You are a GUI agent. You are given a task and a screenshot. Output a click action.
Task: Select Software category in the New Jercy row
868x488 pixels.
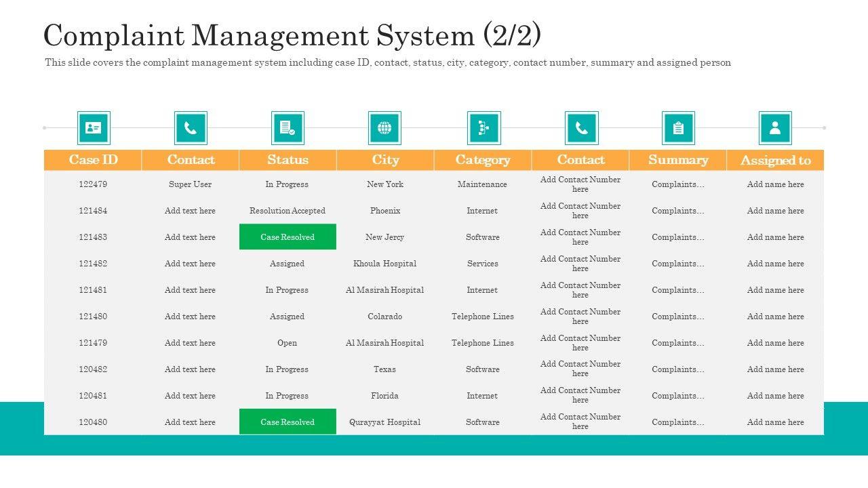click(483, 237)
